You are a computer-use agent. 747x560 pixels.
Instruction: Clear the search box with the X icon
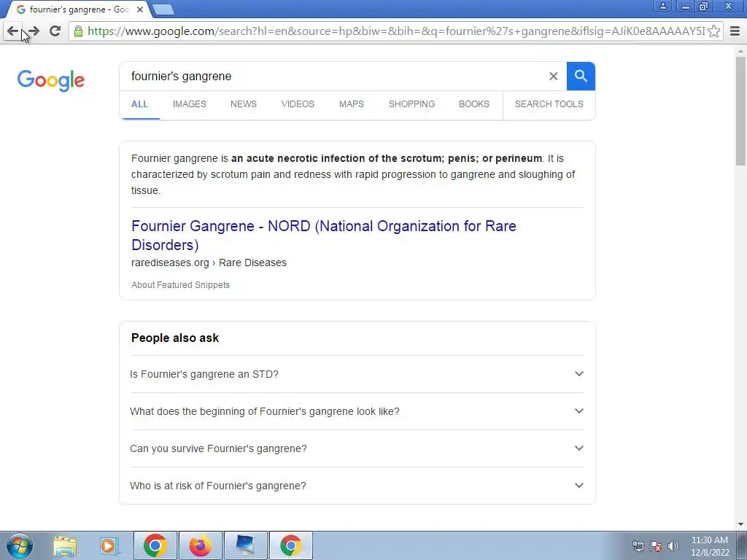(x=553, y=76)
